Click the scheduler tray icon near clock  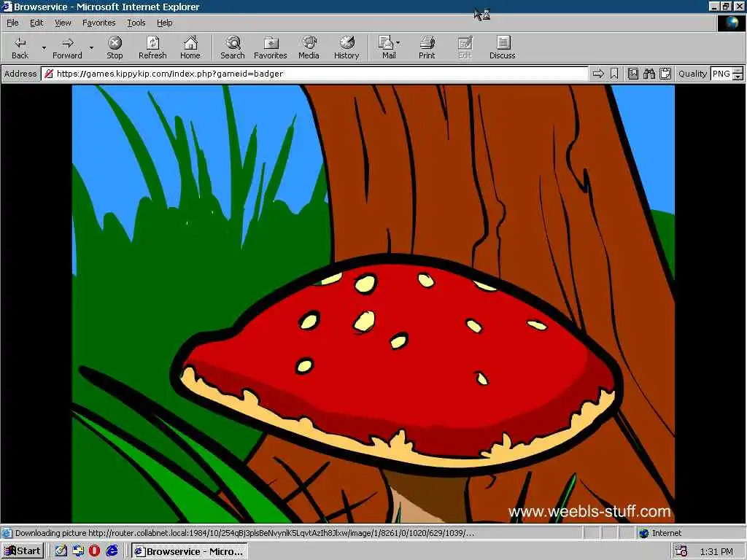click(x=681, y=551)
